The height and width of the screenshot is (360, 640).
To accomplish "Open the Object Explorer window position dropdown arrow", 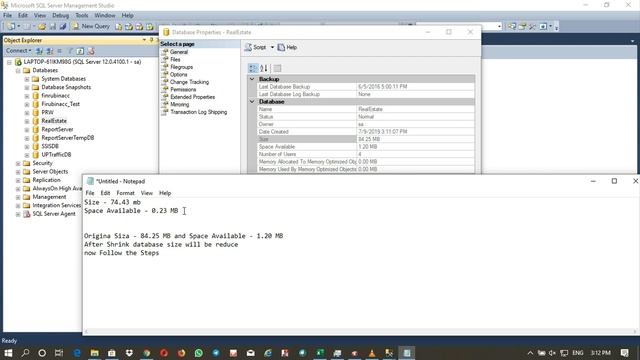I will (x=144, y=40).
